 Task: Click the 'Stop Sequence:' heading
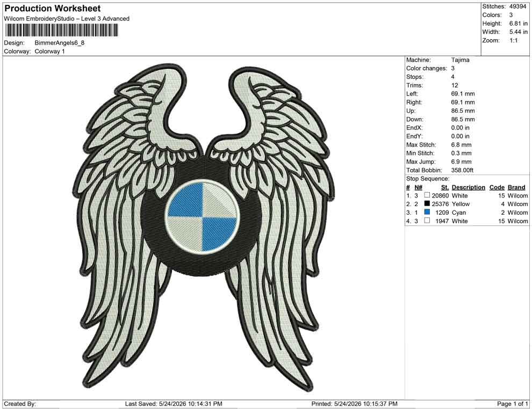point(428,179)
